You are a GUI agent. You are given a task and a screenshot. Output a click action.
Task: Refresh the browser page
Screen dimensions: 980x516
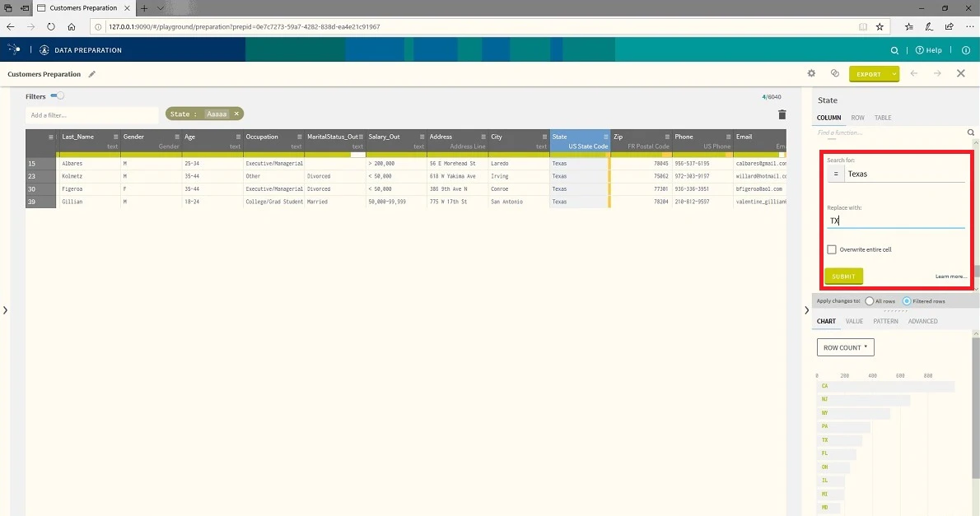(50, 27)
